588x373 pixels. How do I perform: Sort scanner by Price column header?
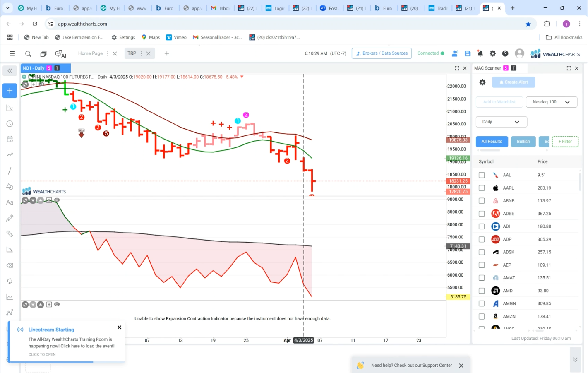click(x=542, y=161)
